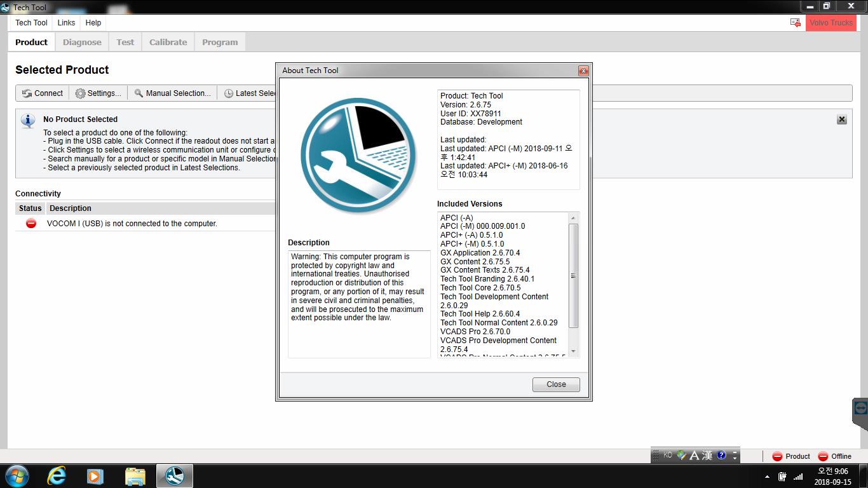Select 'APCI (-M) 000.009.001.0' version line

tap(483, 226)
